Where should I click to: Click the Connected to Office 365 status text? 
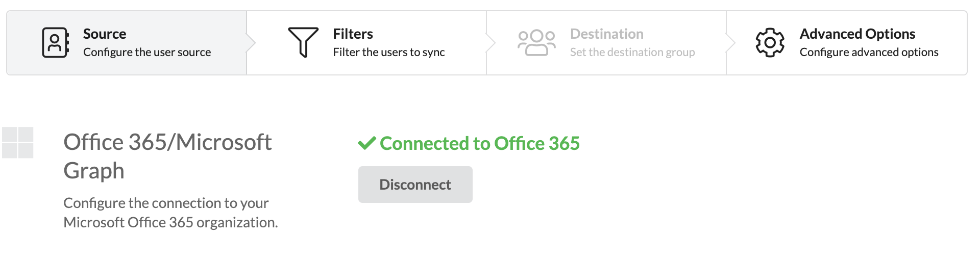click(x=480, y=144)
